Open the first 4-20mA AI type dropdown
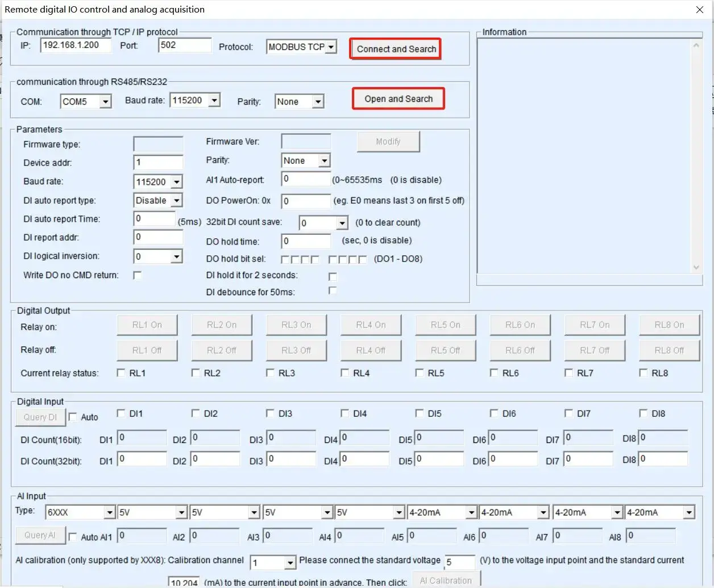The image size is (714, 588). 471,513
